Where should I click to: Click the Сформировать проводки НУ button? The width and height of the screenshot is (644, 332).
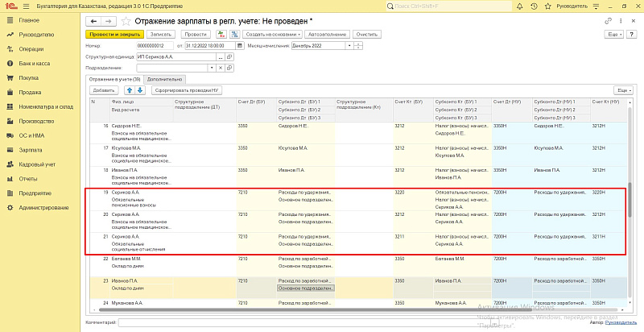click(188, 90)
